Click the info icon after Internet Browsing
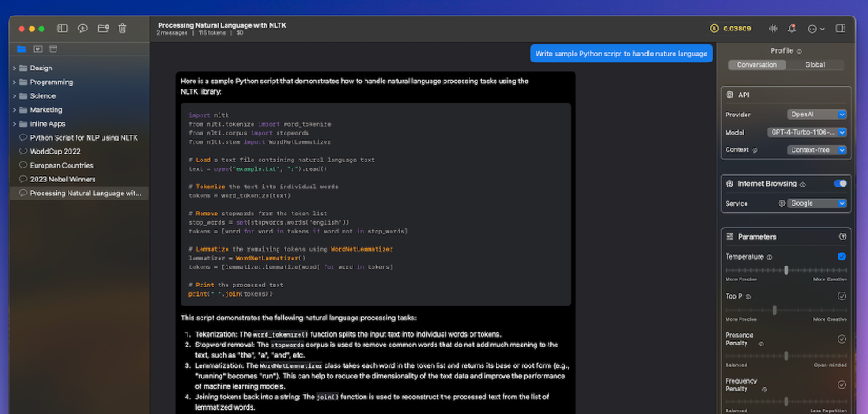This screenshot has height=414, width=868. (803, 184)
